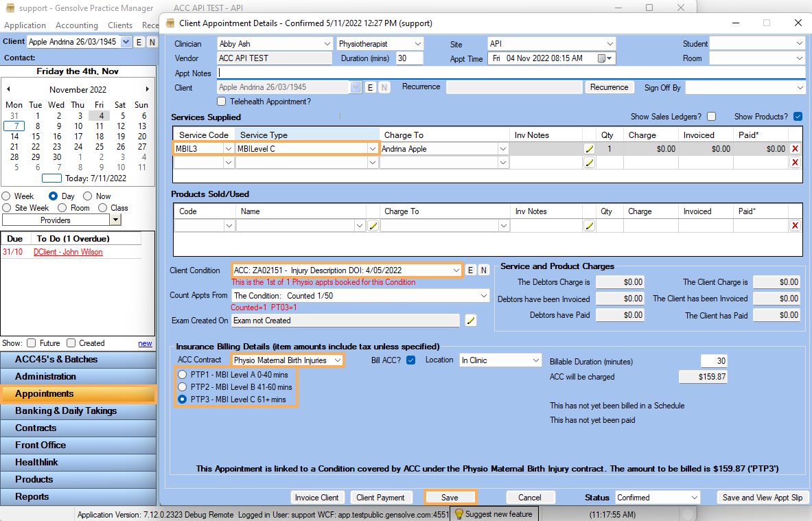Click the calendar picker icon in Appt Time

coord(602,59)
